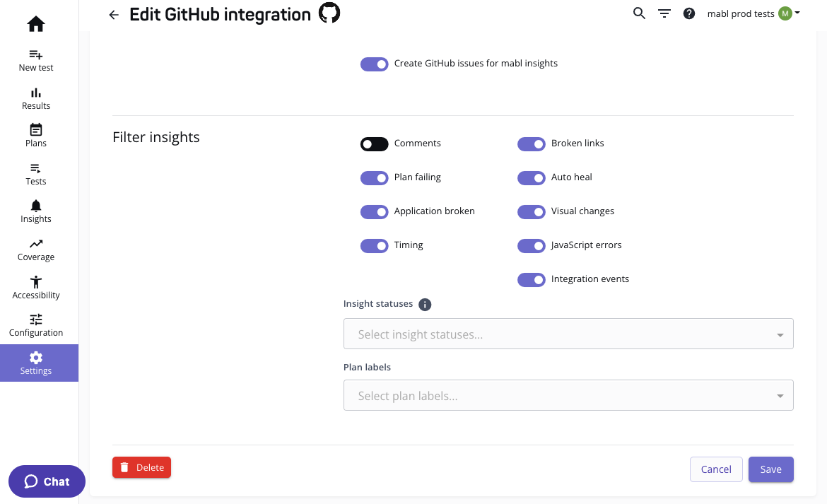Click the Plan labels field label
Image resolution: width=827 pixels, height=504 pixels.
click(367, 367)
